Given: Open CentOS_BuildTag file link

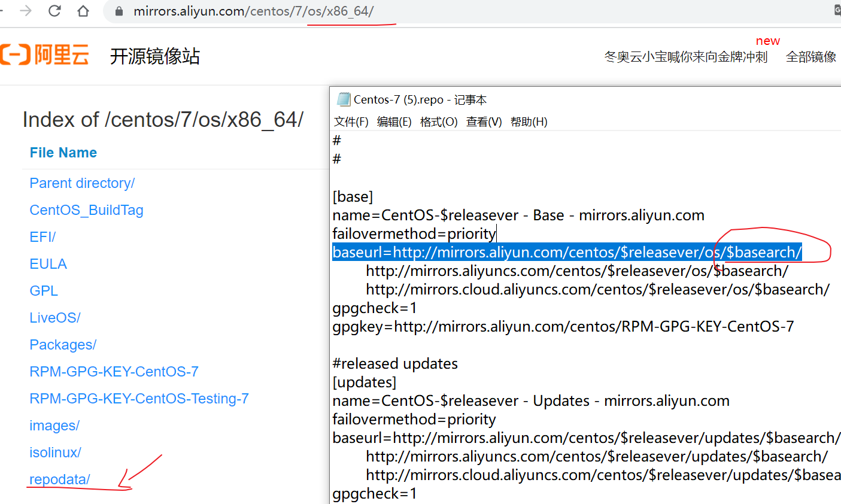Looking at the screenshot, I should coord(86,210).
